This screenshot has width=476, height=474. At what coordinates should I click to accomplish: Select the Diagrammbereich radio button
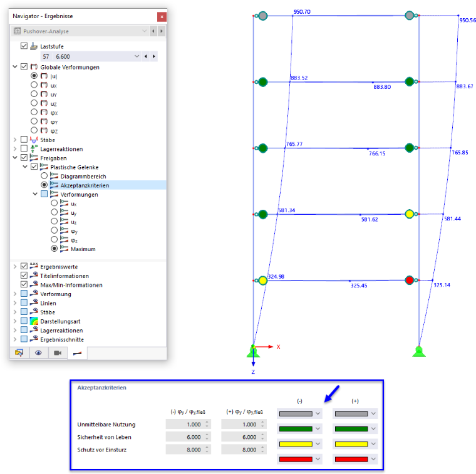click(44, 176)
